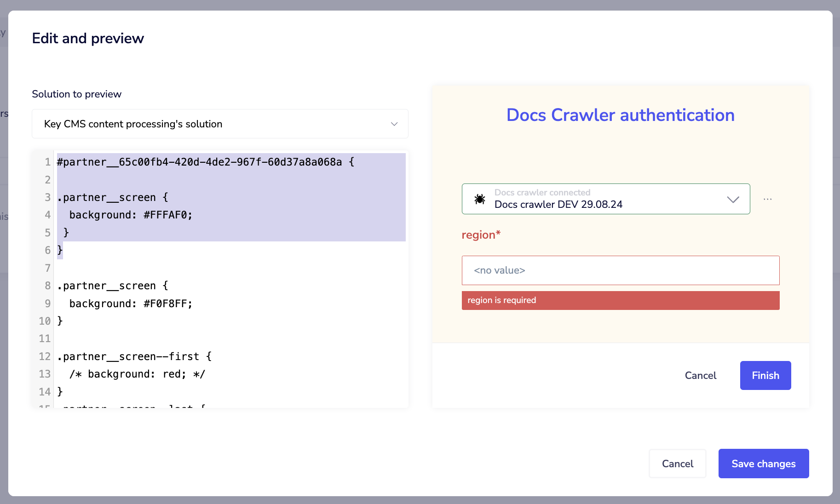This screenshot has width=840, height=504.
Task: Click Cancel next to the Finish button
Action: (700, 376)
